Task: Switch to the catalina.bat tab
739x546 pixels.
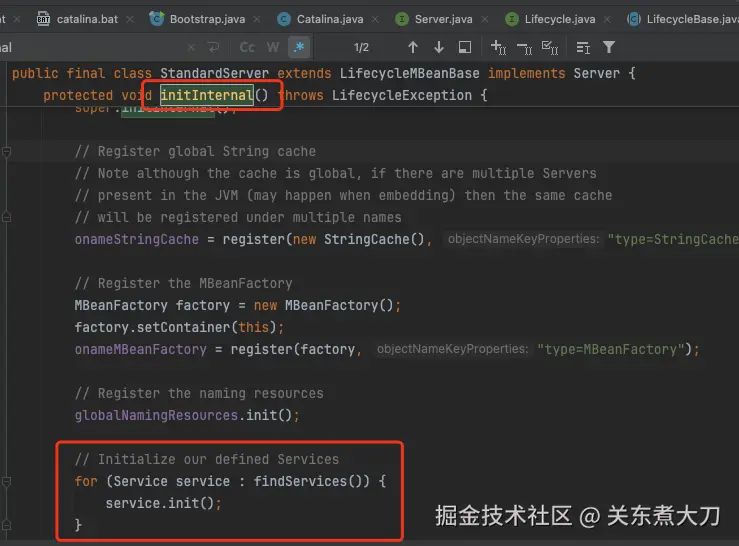Action: coord(87,19)
